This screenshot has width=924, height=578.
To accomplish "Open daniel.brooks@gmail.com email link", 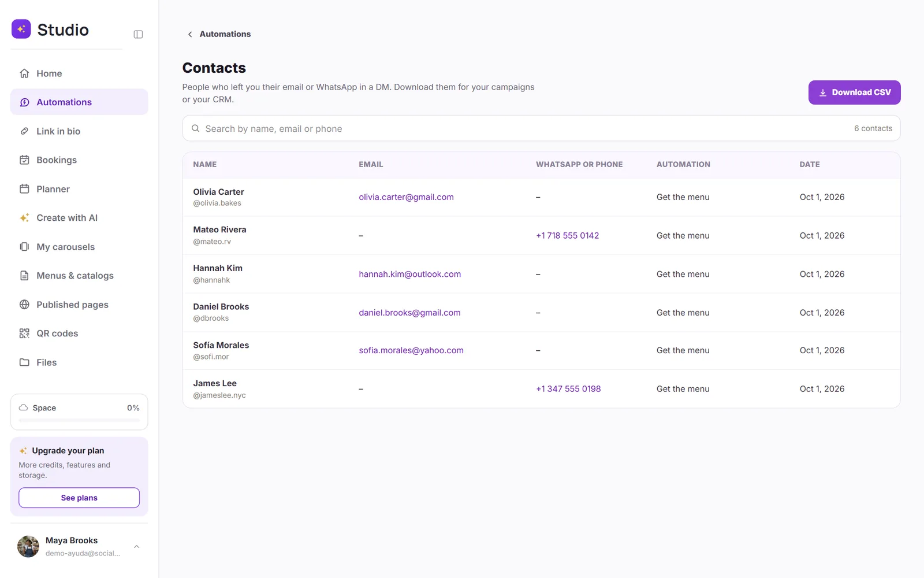I will 409,313.
